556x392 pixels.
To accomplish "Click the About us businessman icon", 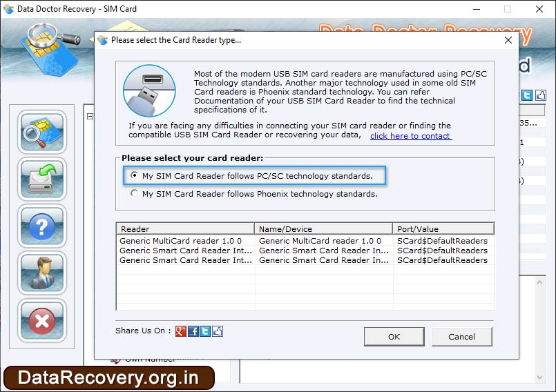I will [42, 273].
